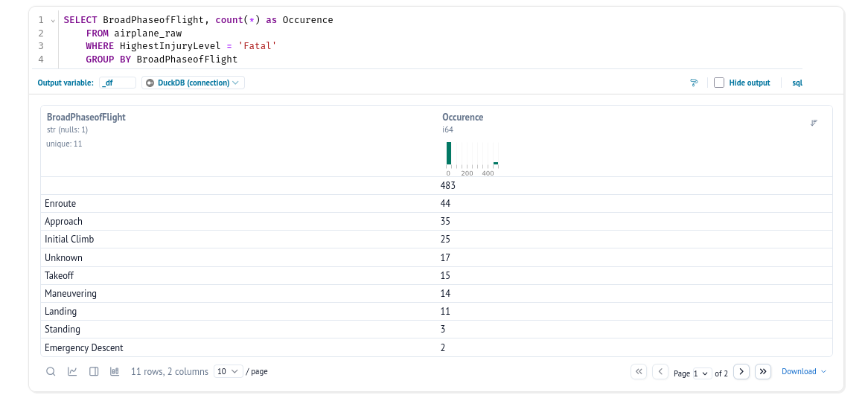Viewport: 868px width, 398px height.
Task: Open the DuckDB (connection) dropdown
Action: click(x=193, y=83)
